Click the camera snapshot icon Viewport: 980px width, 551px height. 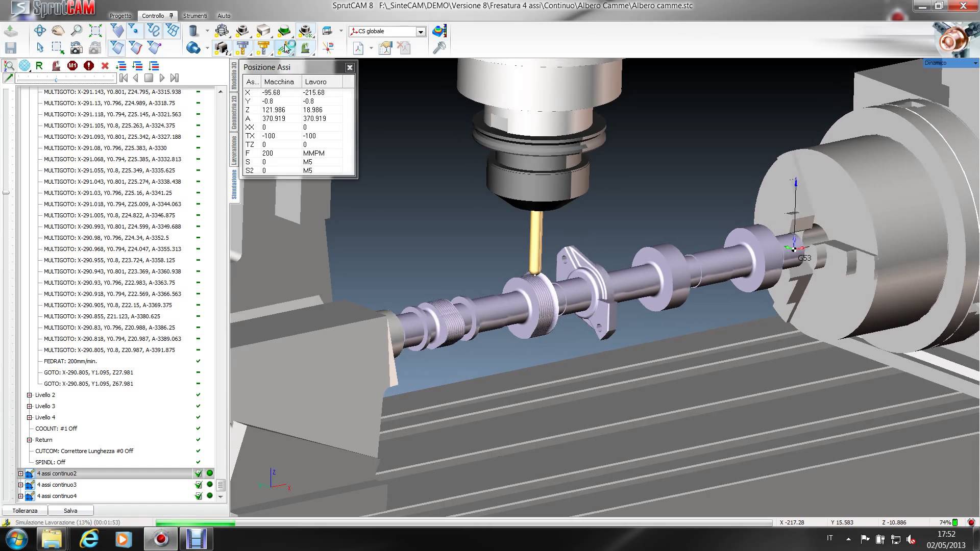point(76,48)
